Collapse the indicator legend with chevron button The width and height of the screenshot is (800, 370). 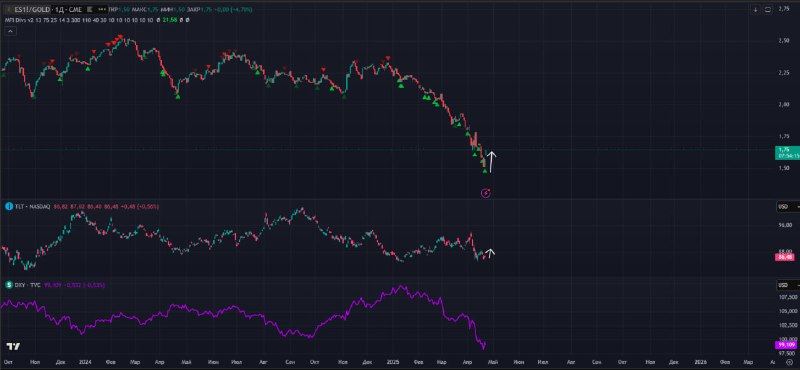[10, 31]
